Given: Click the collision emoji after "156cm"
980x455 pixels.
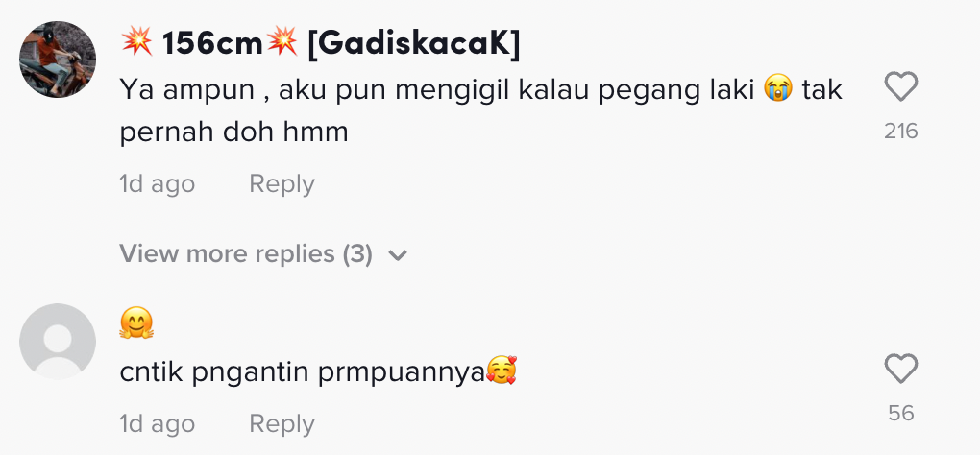Looking at the screenshot, I should (282, 43).
